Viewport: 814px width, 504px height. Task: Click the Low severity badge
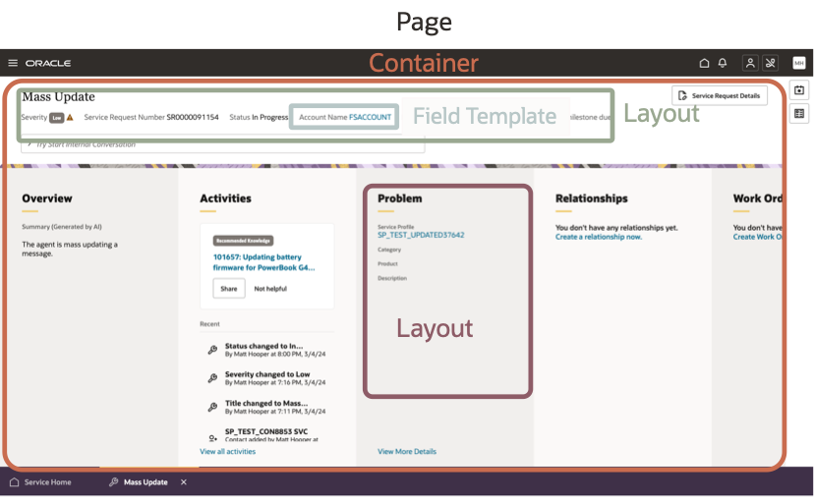pyautogui.click(x=57, y=118)
